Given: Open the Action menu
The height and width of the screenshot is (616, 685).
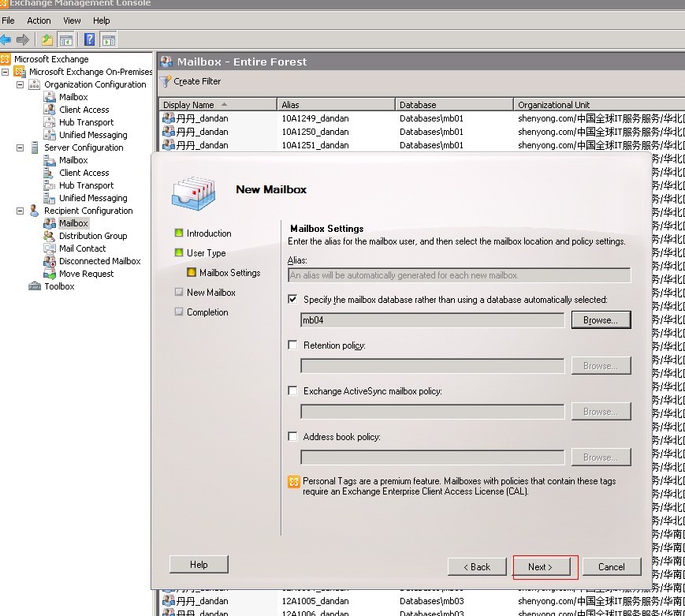Looking at the screenshot, I should click(x=39, y=21).
